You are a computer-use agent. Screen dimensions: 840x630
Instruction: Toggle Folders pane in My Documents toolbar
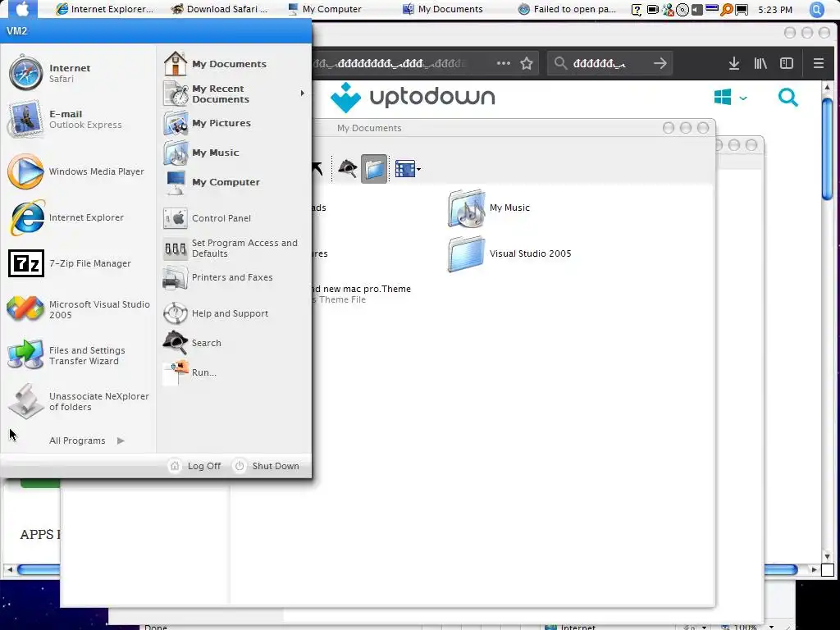[374, 169]
